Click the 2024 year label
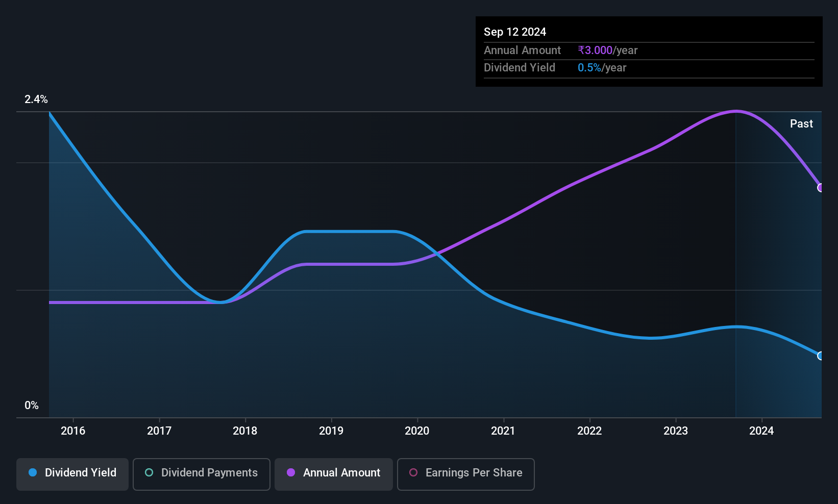838x504 pixels. (x=761, y=431)
